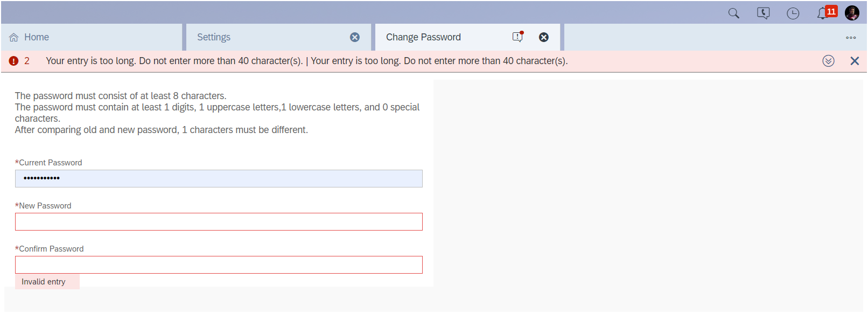Click the Invalid entry tooltip
Viewport: 868px width, 313px height.
point(47,282)
